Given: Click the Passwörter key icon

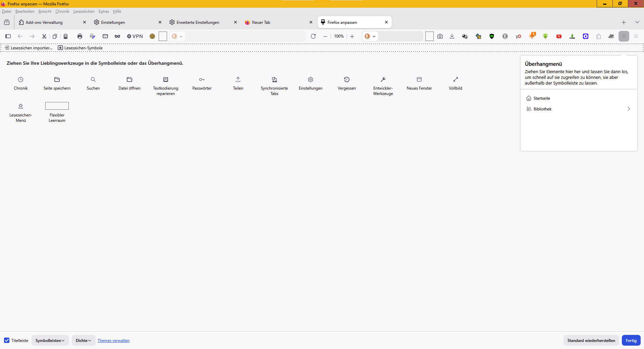Looking at the screenshot, I should 202,80.
